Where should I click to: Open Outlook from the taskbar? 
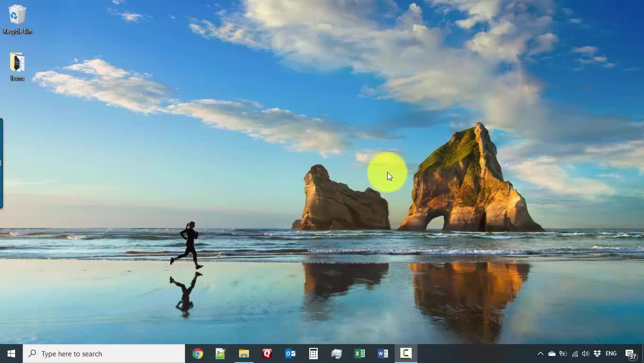pos(290,354)
